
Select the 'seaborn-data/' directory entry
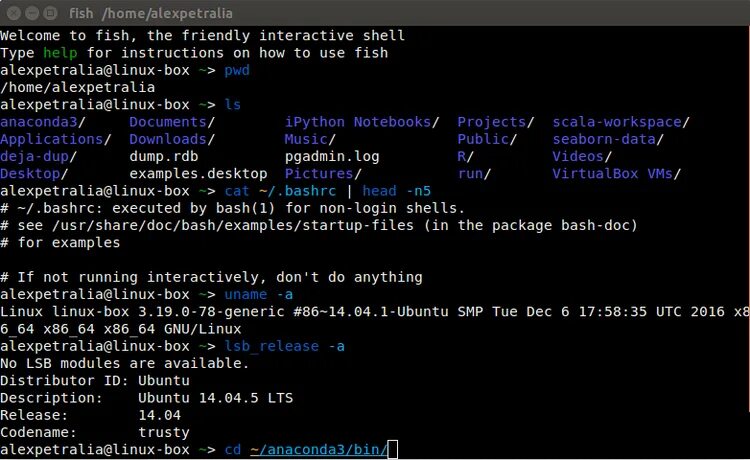tap(608, 139)
